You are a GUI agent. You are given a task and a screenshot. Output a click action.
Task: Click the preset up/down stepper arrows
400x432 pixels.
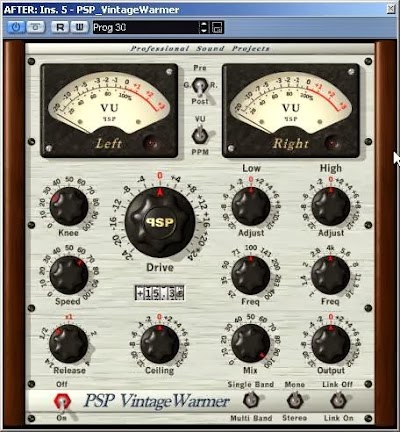click(204, 27)
